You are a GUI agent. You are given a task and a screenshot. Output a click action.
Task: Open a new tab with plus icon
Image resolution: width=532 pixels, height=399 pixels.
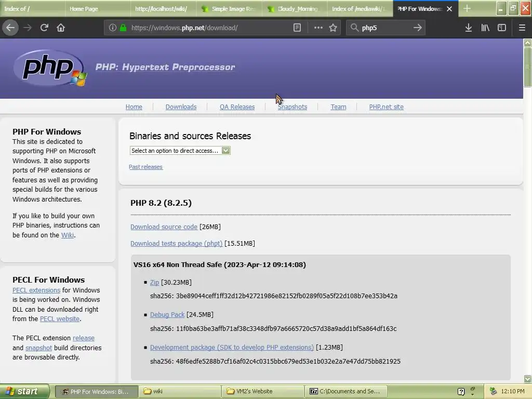click(x=467, y=8)
